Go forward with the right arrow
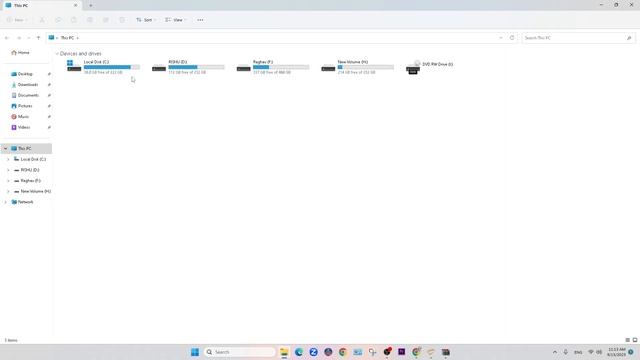Image resolution: width=640 pixels, height=360 pixels. click(x=19, y=38)
